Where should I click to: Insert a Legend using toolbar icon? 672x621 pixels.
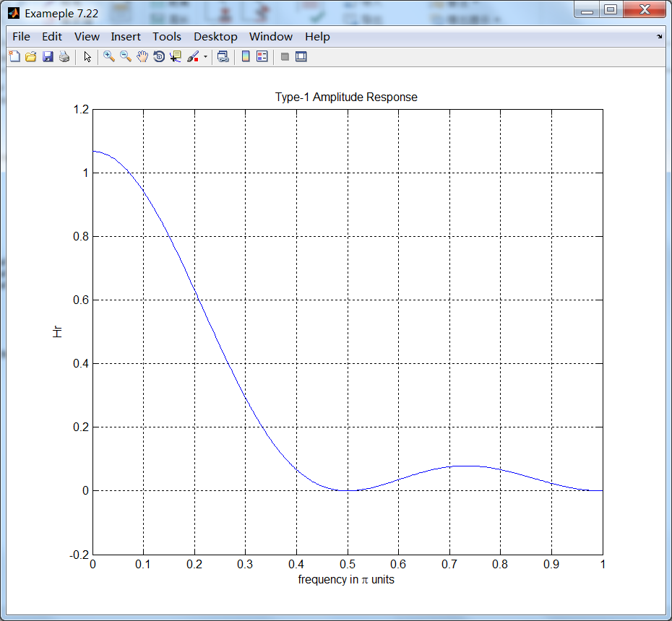262,56
